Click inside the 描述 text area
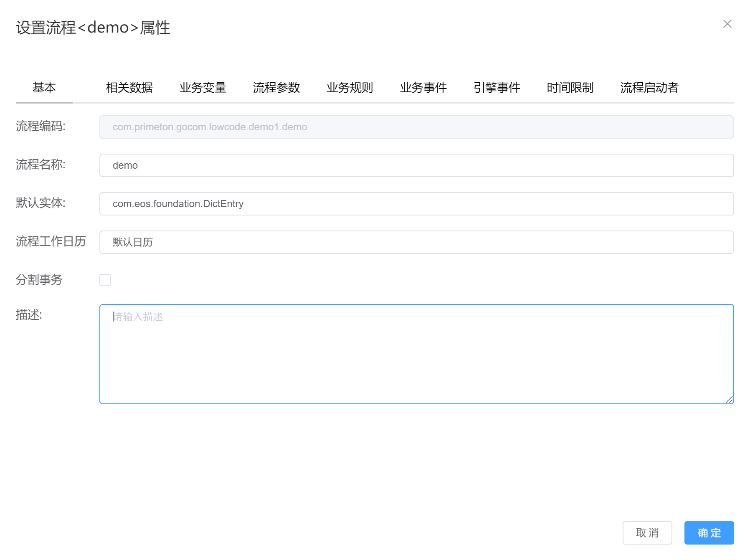This screenshot has height=560, width=750. [416, 354]
